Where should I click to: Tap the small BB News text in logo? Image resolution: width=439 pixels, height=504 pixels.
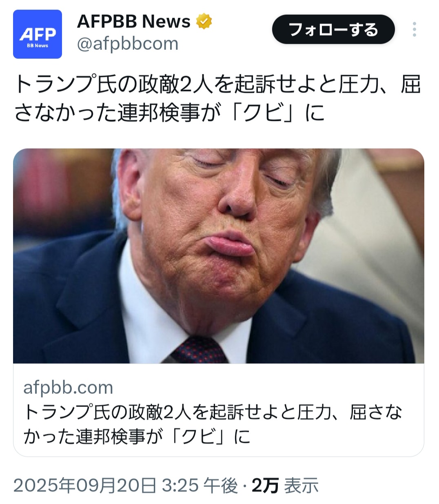(x=38, y=46)
